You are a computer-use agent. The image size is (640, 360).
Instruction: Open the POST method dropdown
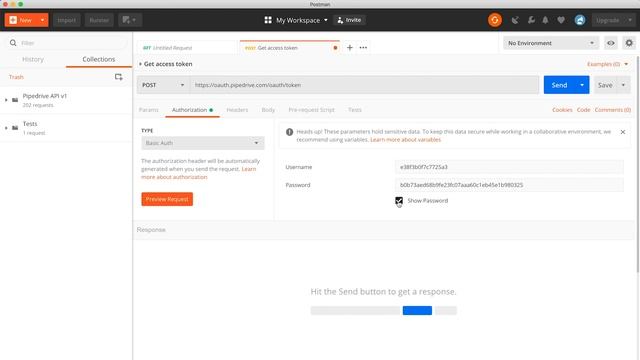[163, 85]
